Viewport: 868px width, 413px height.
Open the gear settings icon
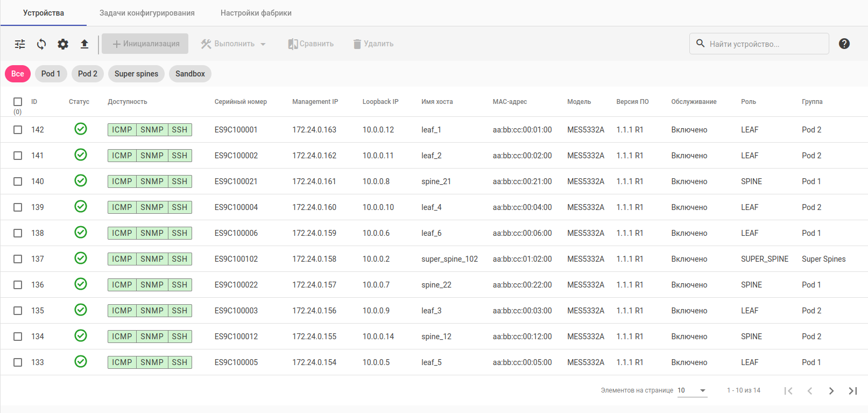(63, 44)
